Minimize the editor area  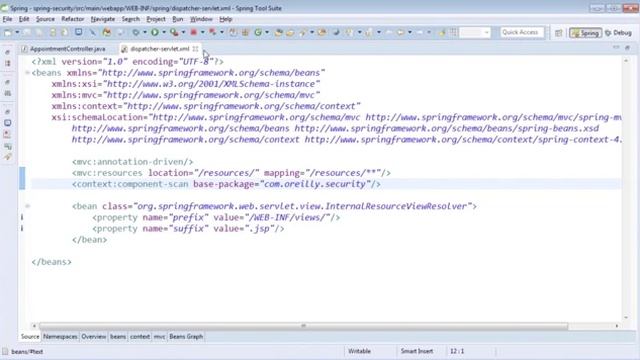pos(616,48)
